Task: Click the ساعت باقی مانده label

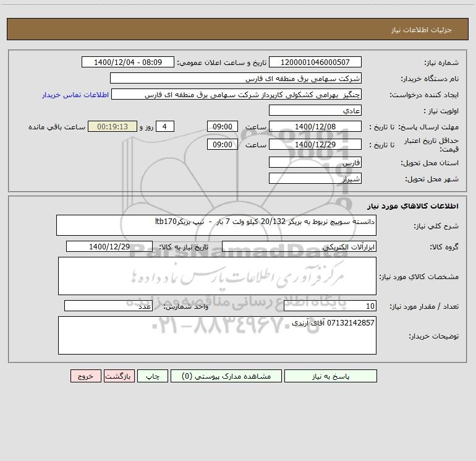Action: [57, 127]
